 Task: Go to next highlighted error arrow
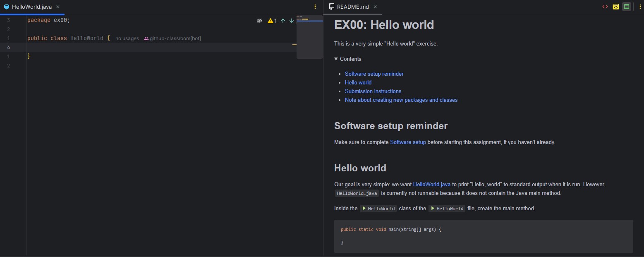[292, 21]
